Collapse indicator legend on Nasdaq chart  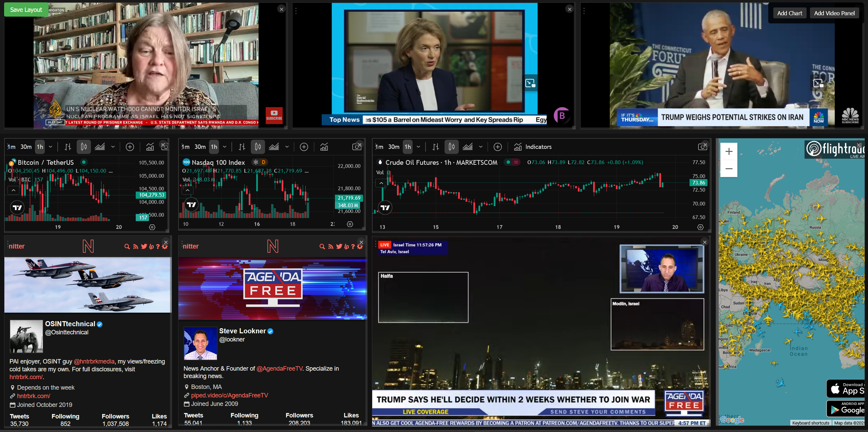187,190
